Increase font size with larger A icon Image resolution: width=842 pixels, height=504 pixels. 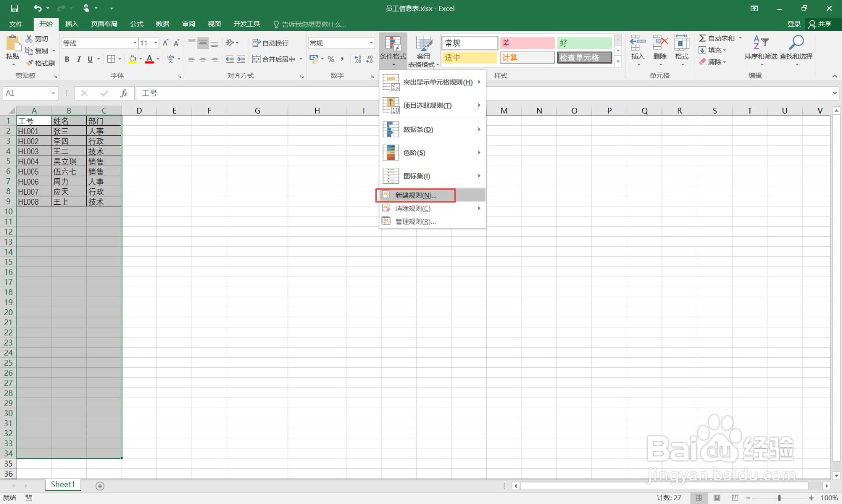165,43
